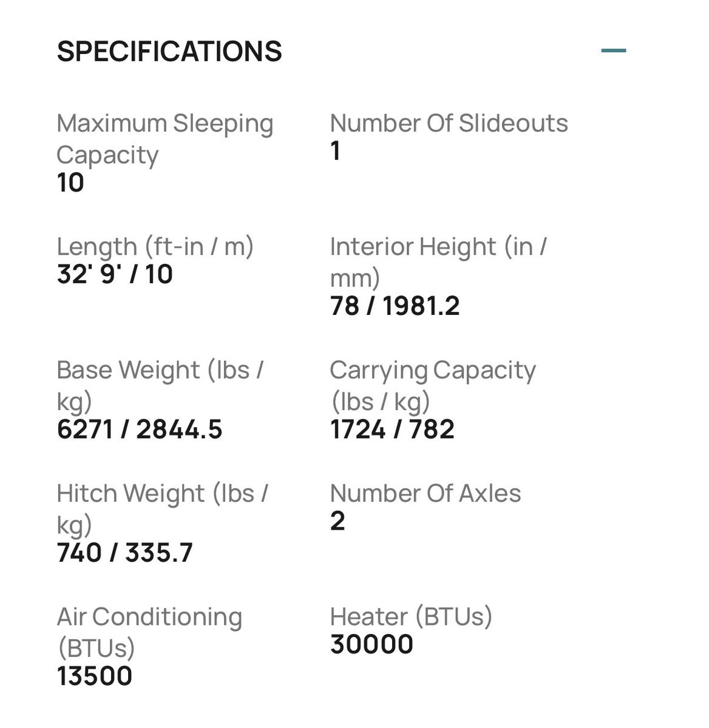Viewport: 709px width, 728px height.
Task: Click the Carrying Capacity label
Action: click(x=432, y=385)
